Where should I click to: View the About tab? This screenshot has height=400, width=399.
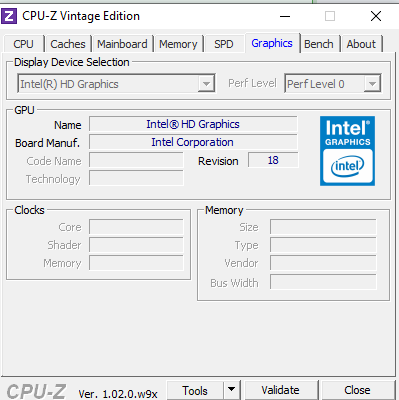click(x=361, y=44)
